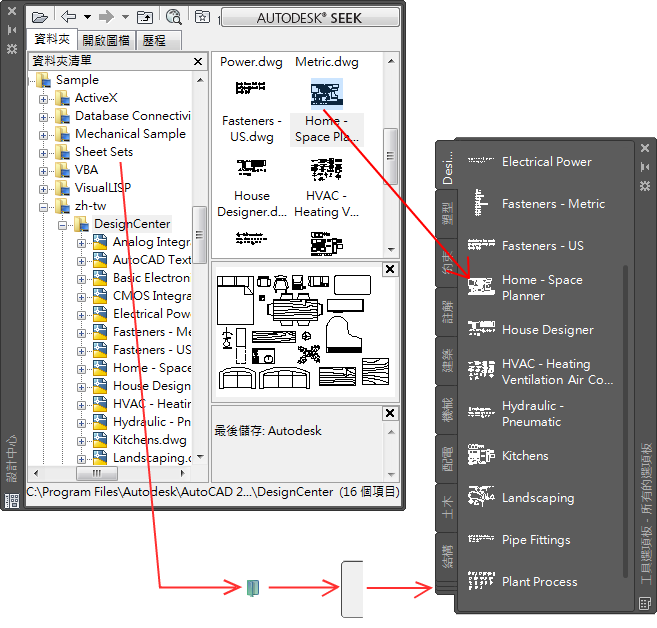Click the Search magnifier globe icon
The width and height of the screenshot is (657, 628).
[x=173, y=17]
